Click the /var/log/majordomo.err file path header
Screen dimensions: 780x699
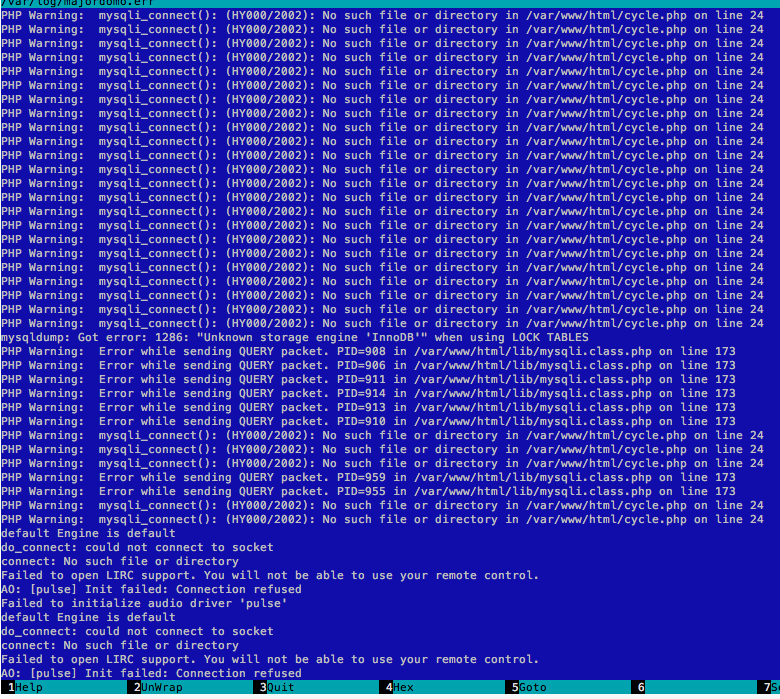[x=78, y=3]
